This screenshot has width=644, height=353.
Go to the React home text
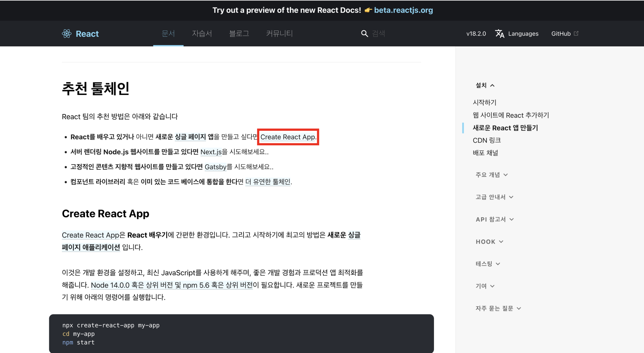pyautogui.click(x=87, y=34)
